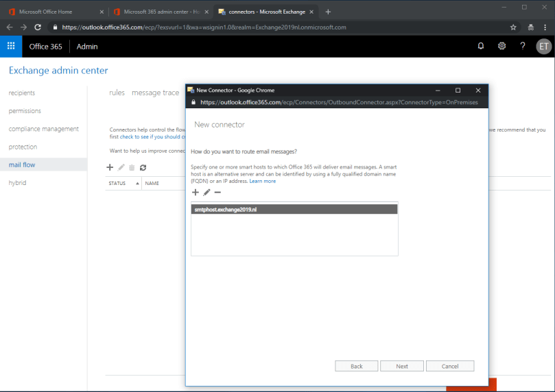The image size is (555, 392).
Task: Switch to the message trace tab
Action: 155,93
